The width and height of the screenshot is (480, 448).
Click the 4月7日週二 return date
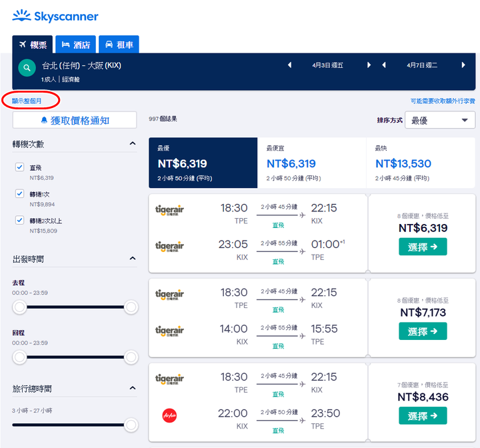point(422,65)
